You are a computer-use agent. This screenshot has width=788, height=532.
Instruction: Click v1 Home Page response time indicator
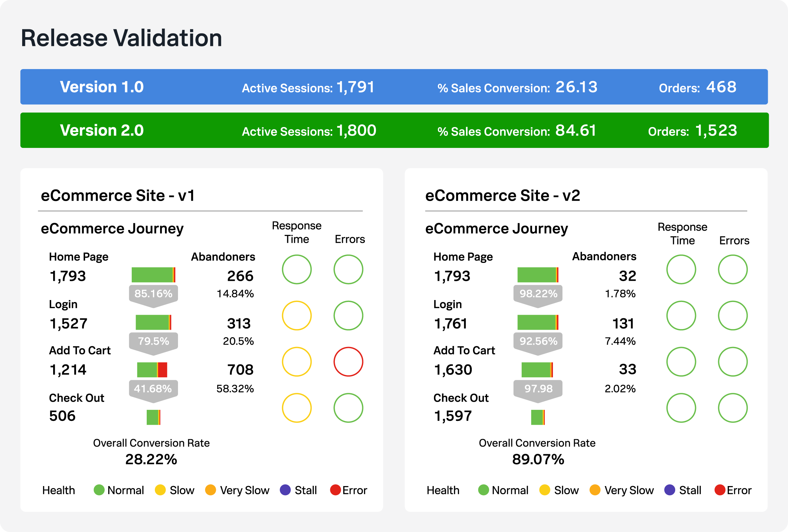click(x=297, y=269)
